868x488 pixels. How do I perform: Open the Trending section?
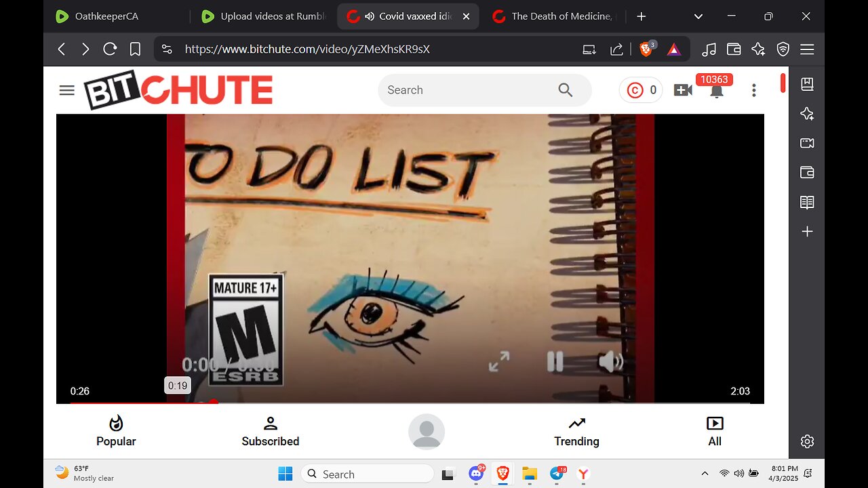point(576,432)
